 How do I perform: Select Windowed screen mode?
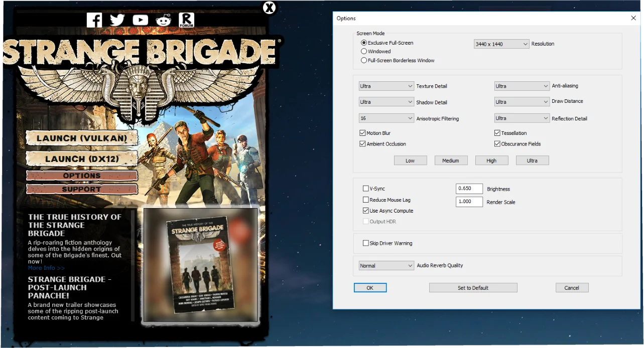pyautogui.click(x=364, y=51)
